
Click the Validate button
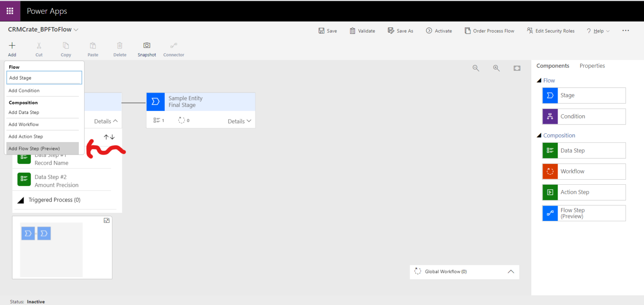point(362,31)
